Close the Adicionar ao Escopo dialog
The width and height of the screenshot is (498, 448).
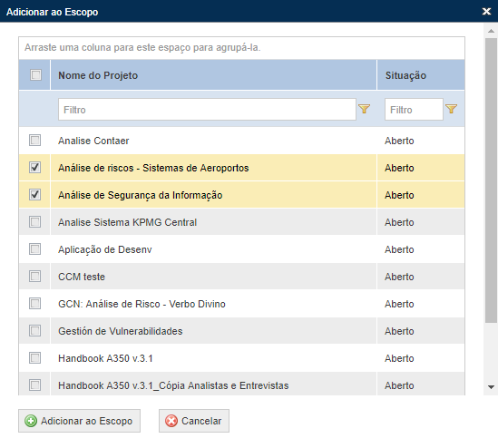coord(486,12)
